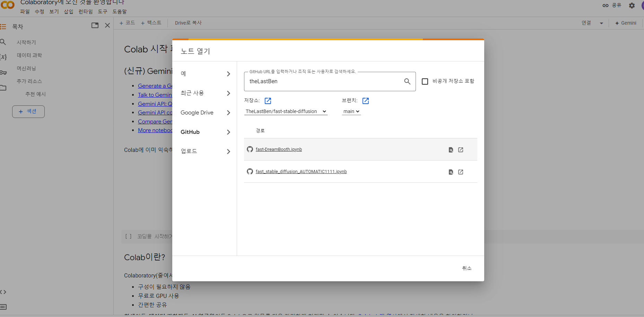
Task: Preview fast-DreamBooth.ipynb with file search icon
Action: pyautogui.click(x=451, y=150)
